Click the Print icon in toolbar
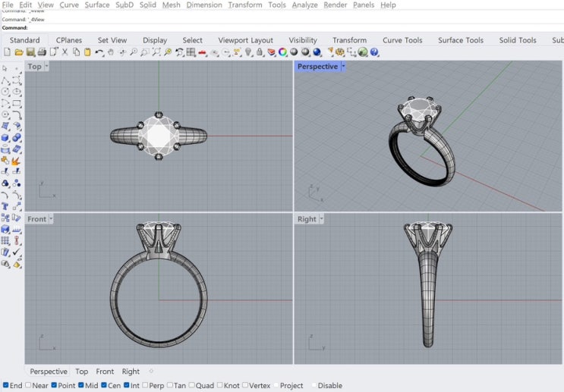The image size is (564, 392). [42, 52]
